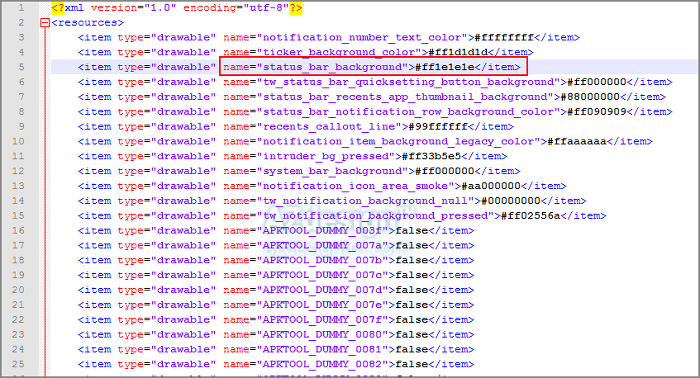Click value #88000000
This screenshot has height=378, width=700.
[x=590, y=97]
